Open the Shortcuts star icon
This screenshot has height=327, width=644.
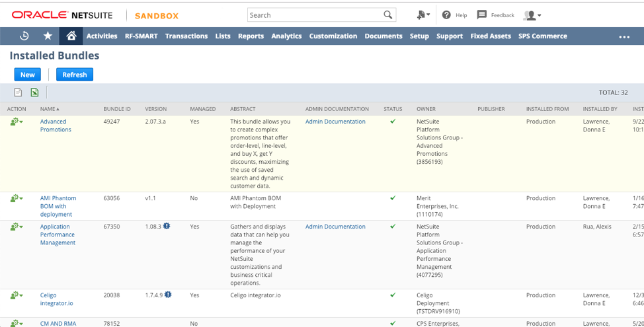pyautogui.click(x=48, y=36)
